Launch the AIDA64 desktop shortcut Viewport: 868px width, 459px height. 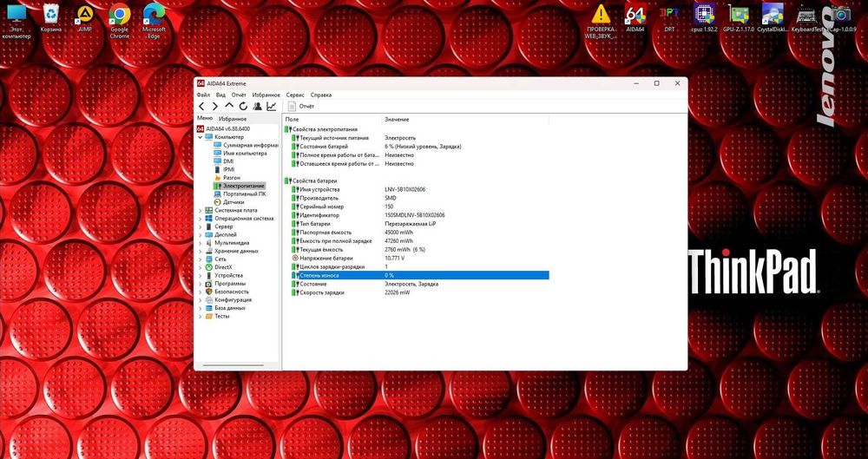point(635,19)
